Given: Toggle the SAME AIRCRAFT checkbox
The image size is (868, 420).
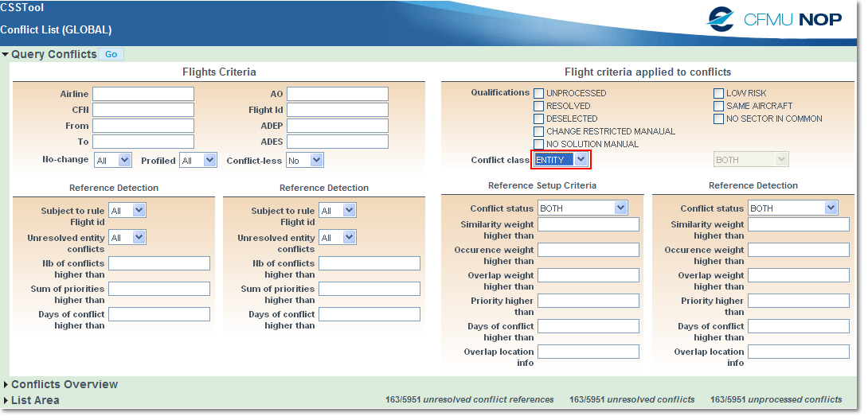Looking at the screenshot, I should (718, 106).
